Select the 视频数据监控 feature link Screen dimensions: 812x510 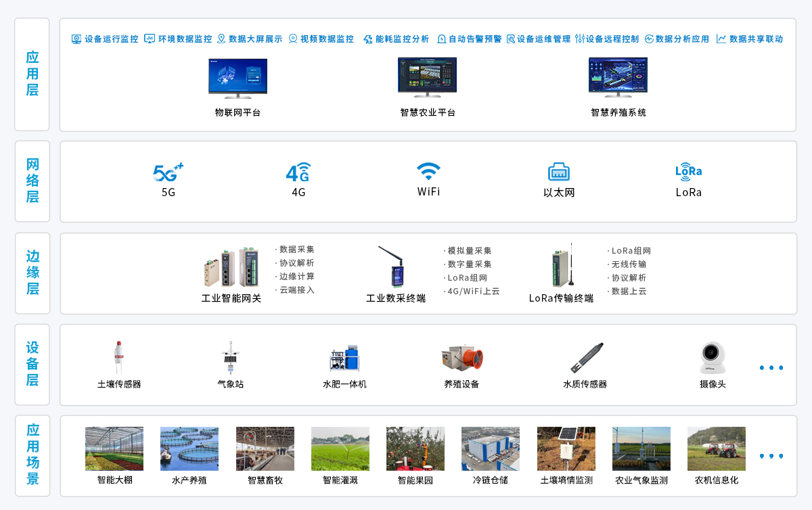pyautogui.click(x=321, y=39)
